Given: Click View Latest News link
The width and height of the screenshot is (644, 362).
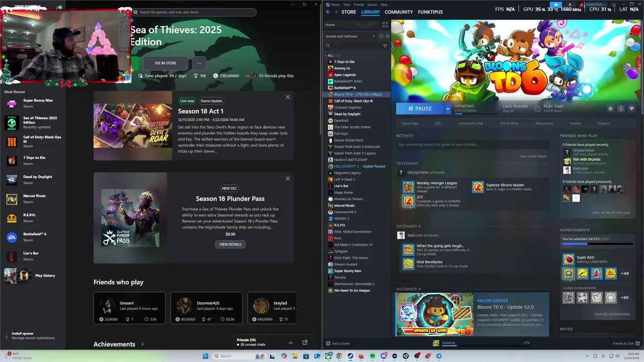Looking at the screenshot, I should coord(533,156).
